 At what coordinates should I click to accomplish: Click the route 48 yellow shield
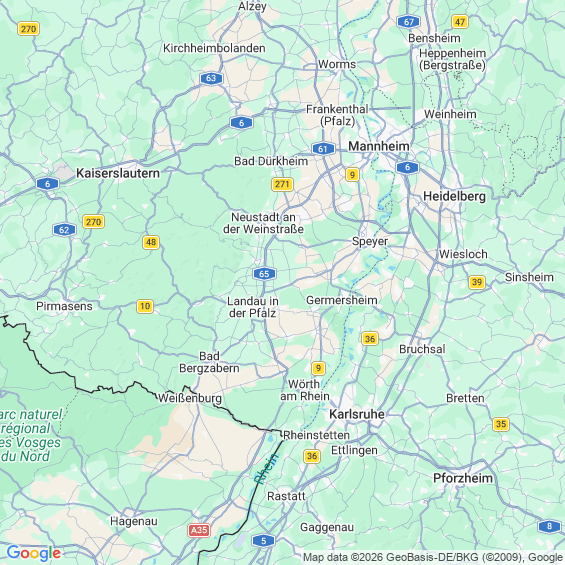pos(151,242)
